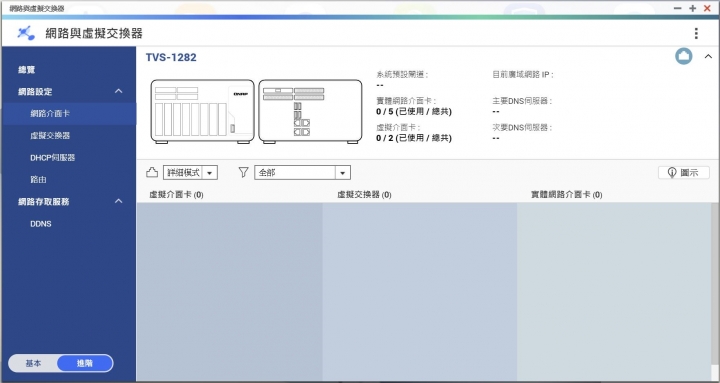Click the 虛擬介面卡 (0) column header
Viewport: 720px width, 383px height.
pos(176,195)
